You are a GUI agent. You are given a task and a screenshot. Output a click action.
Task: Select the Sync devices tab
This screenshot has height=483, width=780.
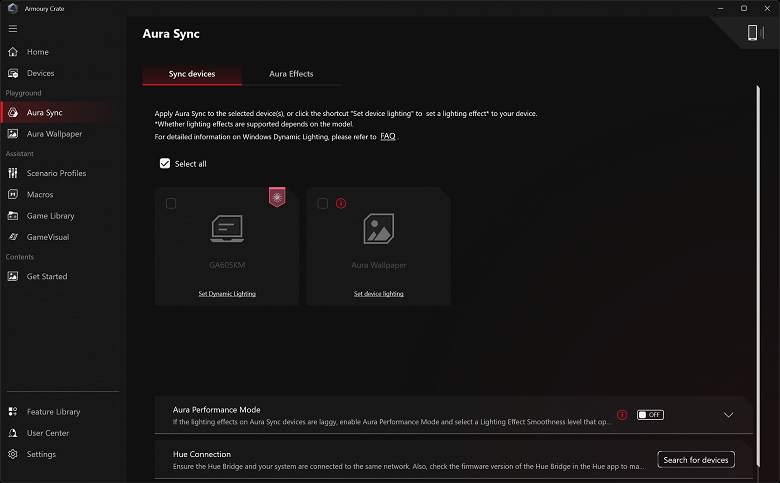click(x=192, y=74)
